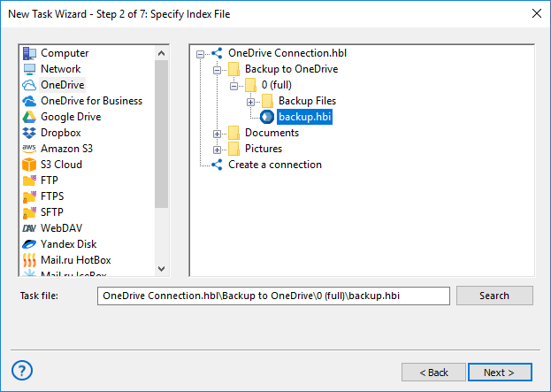
Task: Click the FTP folder icon
Action: coord(29,181)
